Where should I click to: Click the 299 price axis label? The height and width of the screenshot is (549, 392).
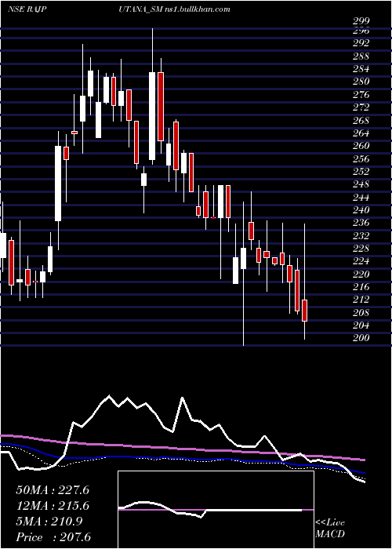click(361, 21)
